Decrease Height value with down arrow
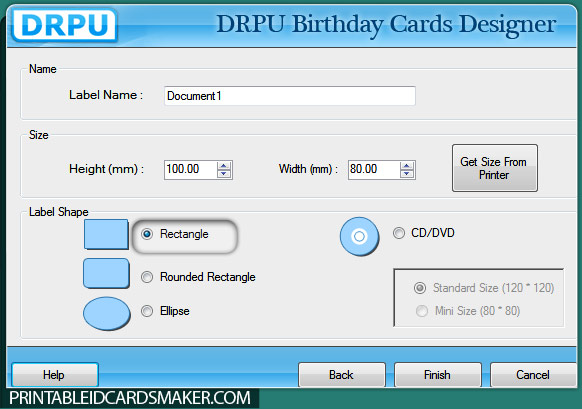Image resolution: width=582 pixels, height=409 pixels. point(224,174)
